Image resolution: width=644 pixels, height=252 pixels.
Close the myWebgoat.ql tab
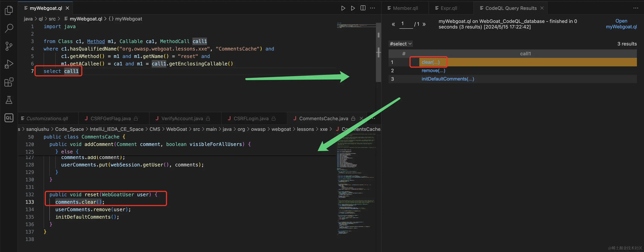tap(67, 8)
